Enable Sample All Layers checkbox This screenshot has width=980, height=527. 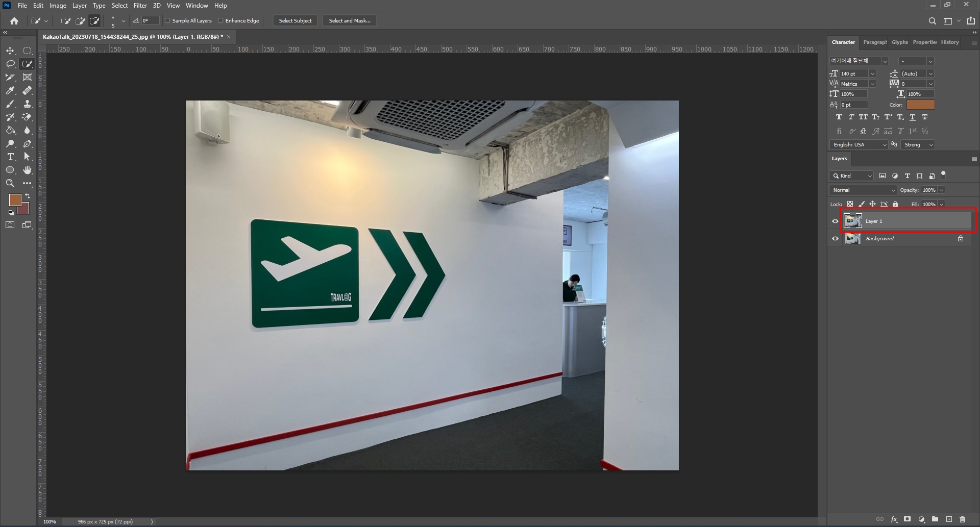coord(167,21)
